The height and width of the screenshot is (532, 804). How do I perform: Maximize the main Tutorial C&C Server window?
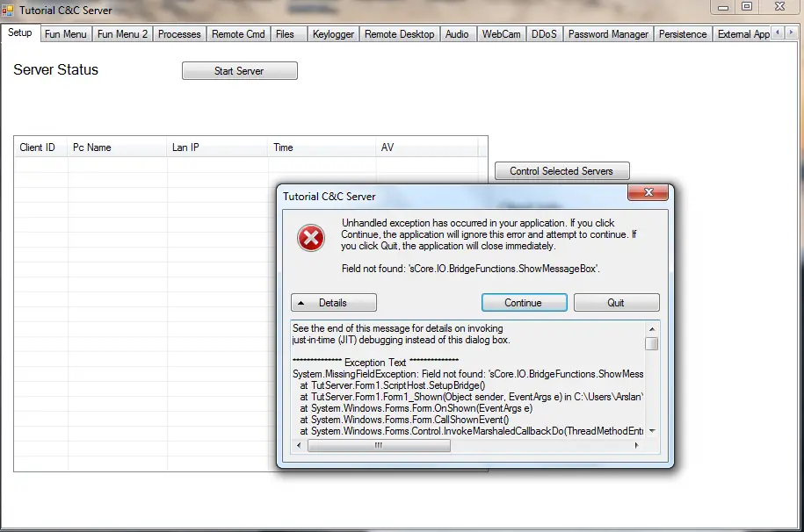[747, 7]
